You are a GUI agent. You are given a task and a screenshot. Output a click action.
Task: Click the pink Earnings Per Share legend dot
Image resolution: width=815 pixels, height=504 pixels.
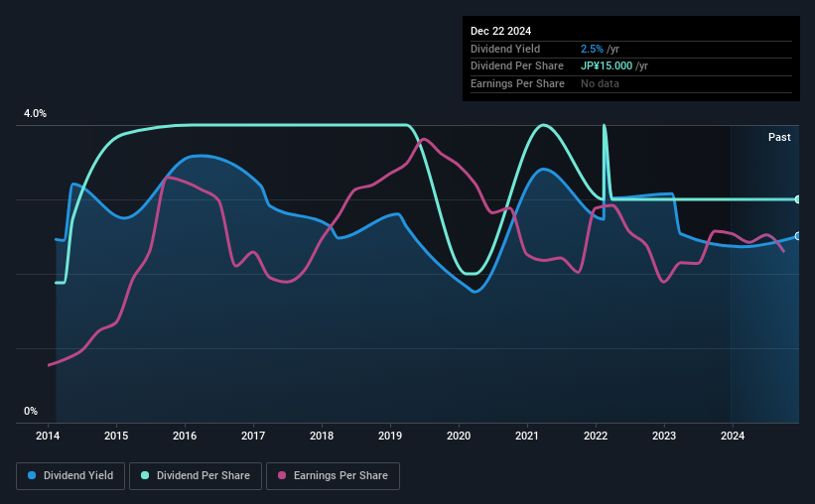point(282,475)
